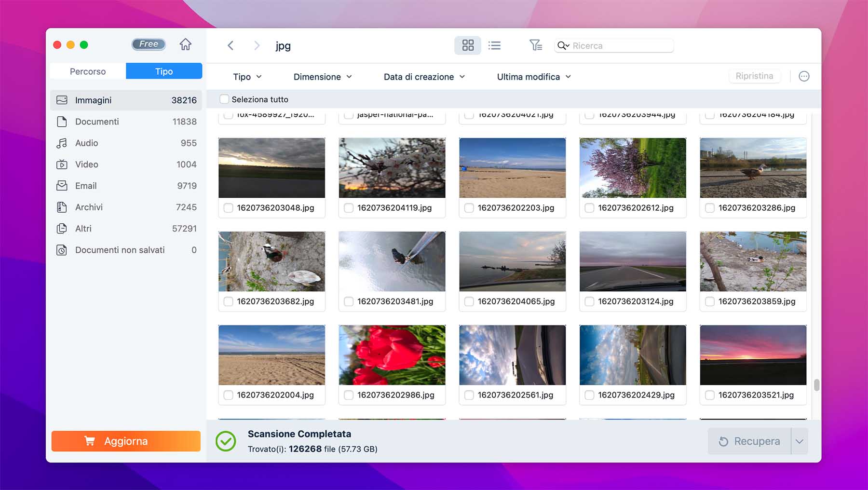Image resolution: width=868 pixels, height=490 pixels.
Task: Open the Dimensione filter dropdown
Action: pos(323,77)
